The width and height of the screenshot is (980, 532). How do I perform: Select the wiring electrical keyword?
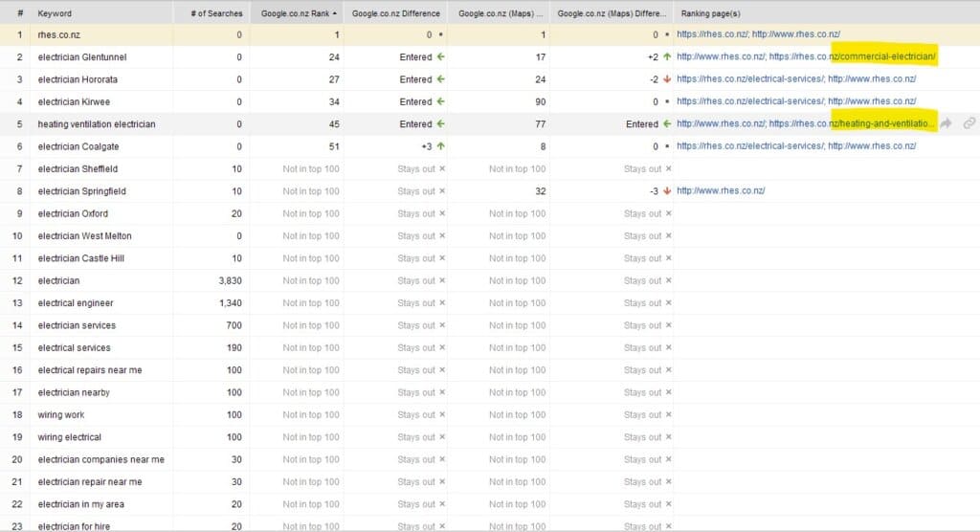pos(69,437)
